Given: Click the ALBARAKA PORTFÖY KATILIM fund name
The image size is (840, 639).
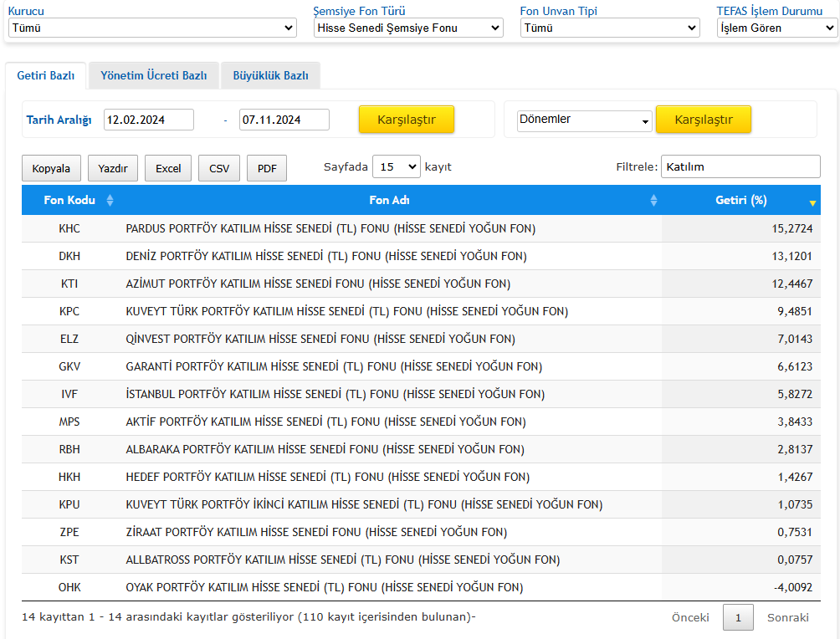Looking at the screenshot, I should 325,449.
